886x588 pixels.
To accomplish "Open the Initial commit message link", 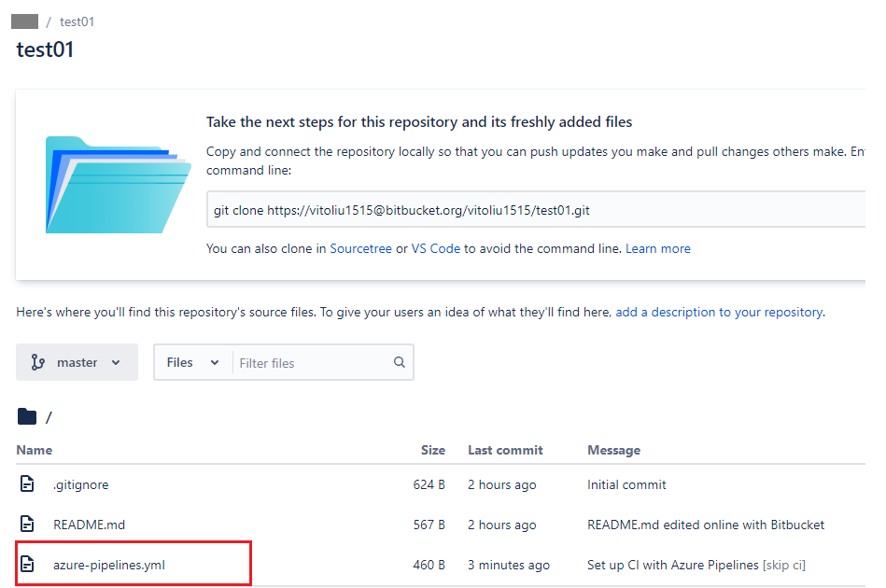I will click(626, 484).
